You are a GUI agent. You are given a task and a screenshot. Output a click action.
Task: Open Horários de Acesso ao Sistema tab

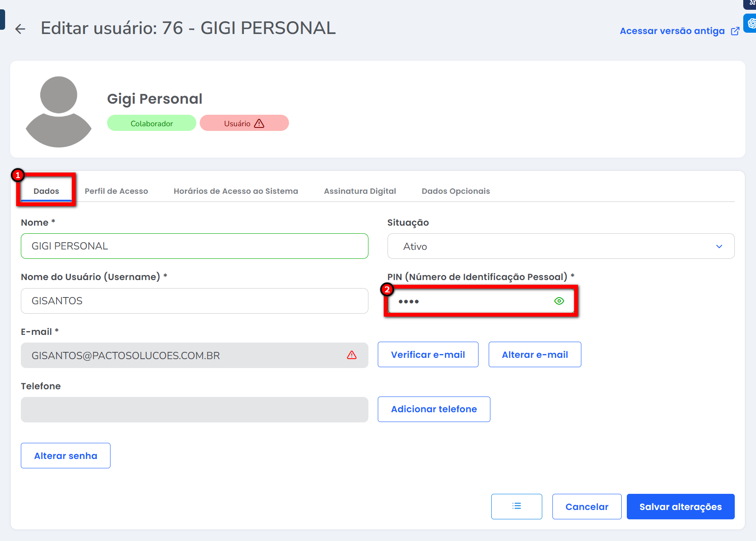[235, 191]
